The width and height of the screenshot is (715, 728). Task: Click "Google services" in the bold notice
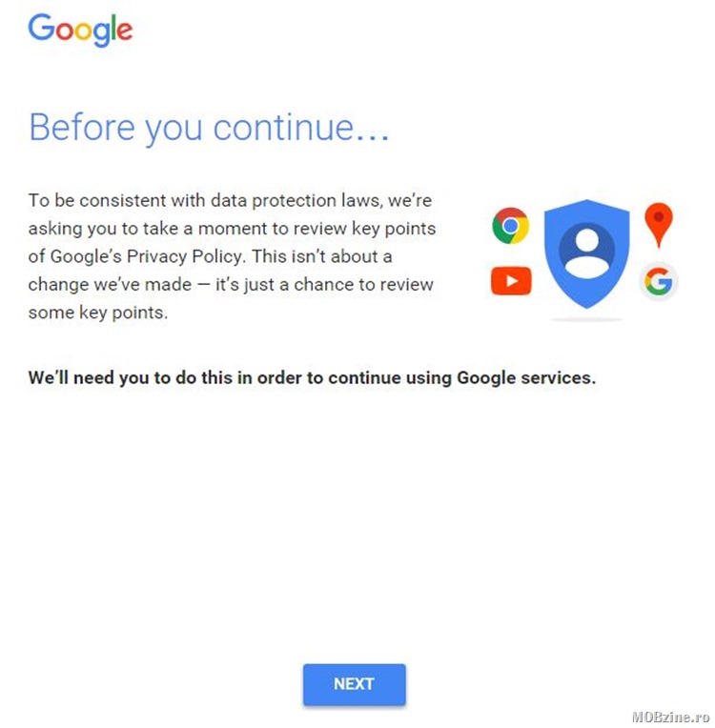pyautogui.click(x=526, y=377)
